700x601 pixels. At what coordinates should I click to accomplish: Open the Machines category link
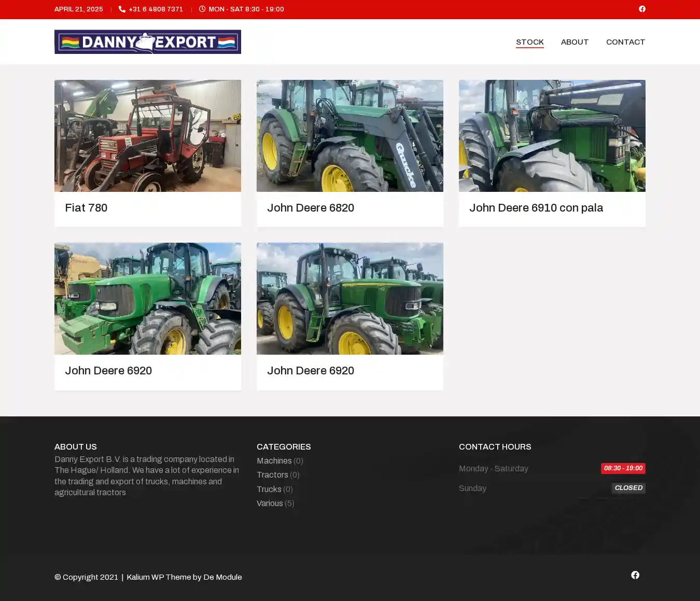(274, 461)
